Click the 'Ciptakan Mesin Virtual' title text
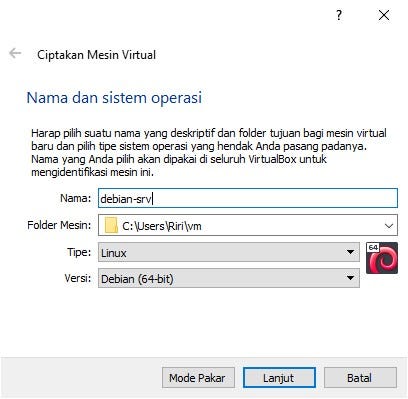The width and height of the screenshot is (408, 399). click(x=96, y=55)
